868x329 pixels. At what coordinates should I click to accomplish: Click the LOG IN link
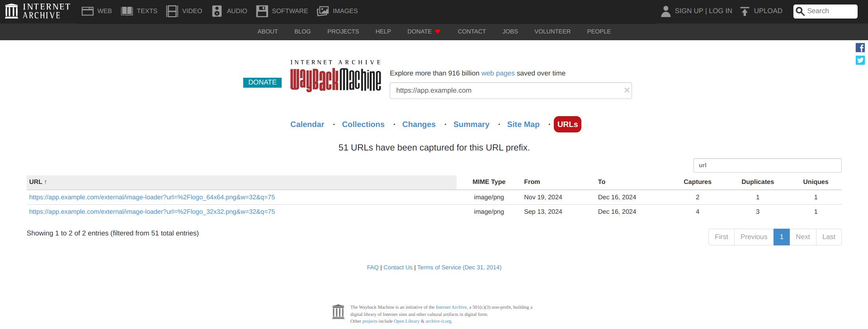coord(720,11)
